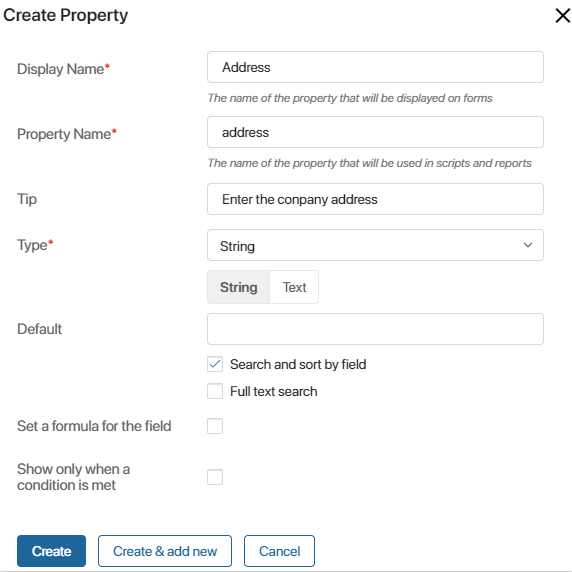Close the Create Property dialog
572x572 pixels.
562,16
